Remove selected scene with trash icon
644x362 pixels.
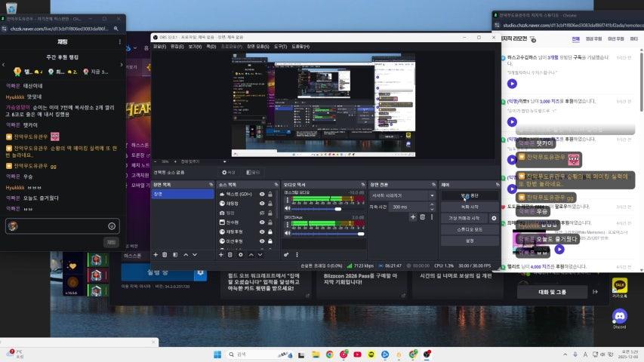[165, 255]
